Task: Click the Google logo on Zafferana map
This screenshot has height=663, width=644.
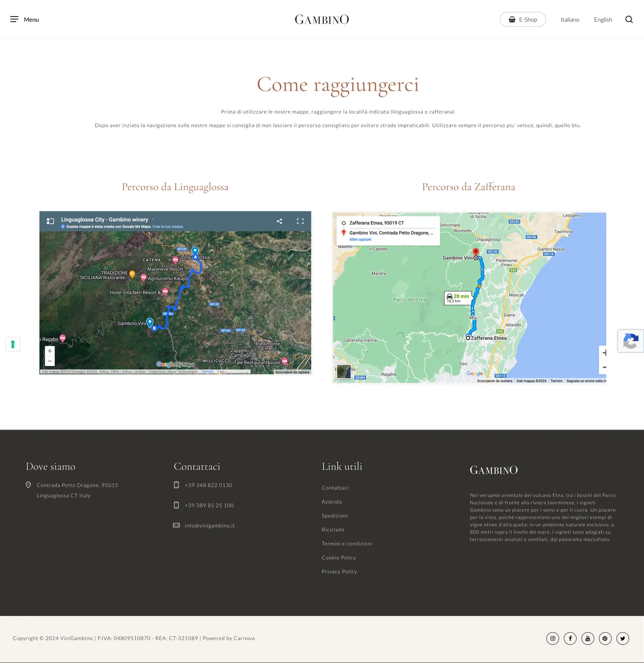Action: point(475,374)
